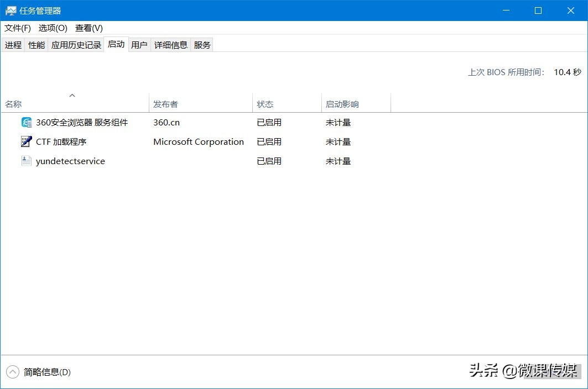Open the 查看(V) menu
Viewport: 588px width, 389px height.
(x=89, y=28)
